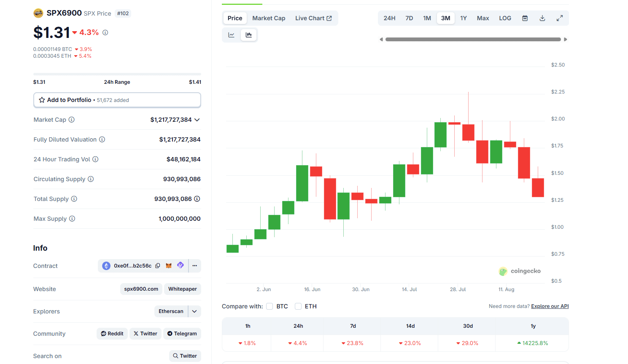Switch to the Market Cap tab
This screenshot has height=364, width=628.
269,18
